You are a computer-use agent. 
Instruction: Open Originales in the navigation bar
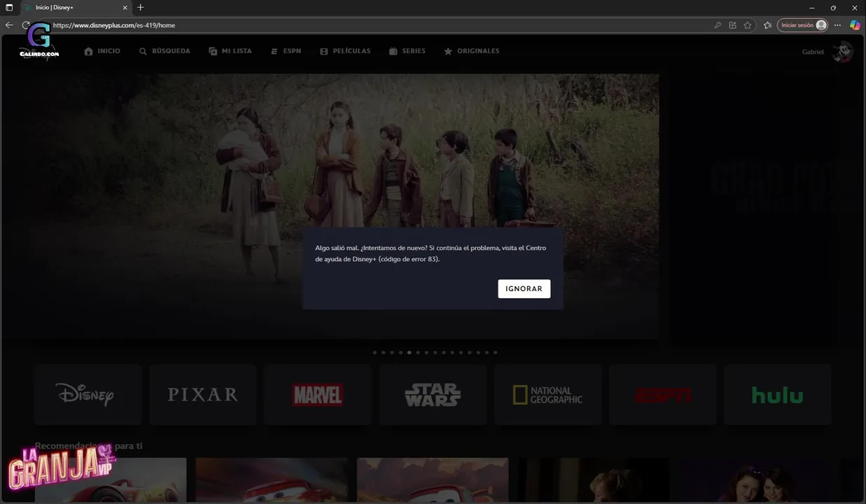point(471,51)
